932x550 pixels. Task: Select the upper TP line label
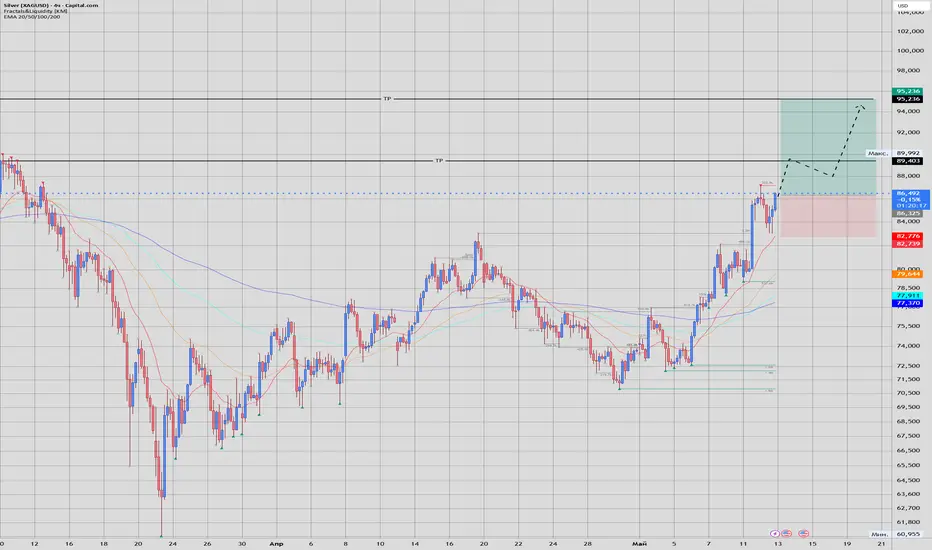pos(387,99)
